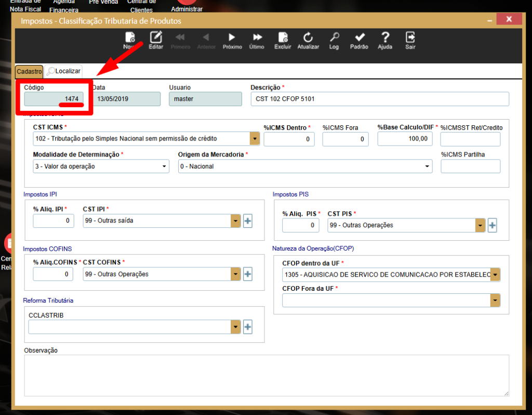
Task: Select the Cadastro tab
Action: (x=29, y=71)
